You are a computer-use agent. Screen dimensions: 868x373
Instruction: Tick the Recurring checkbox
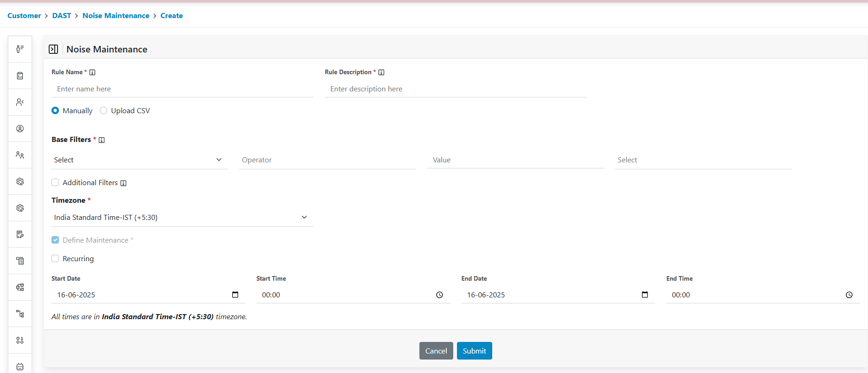55,258
